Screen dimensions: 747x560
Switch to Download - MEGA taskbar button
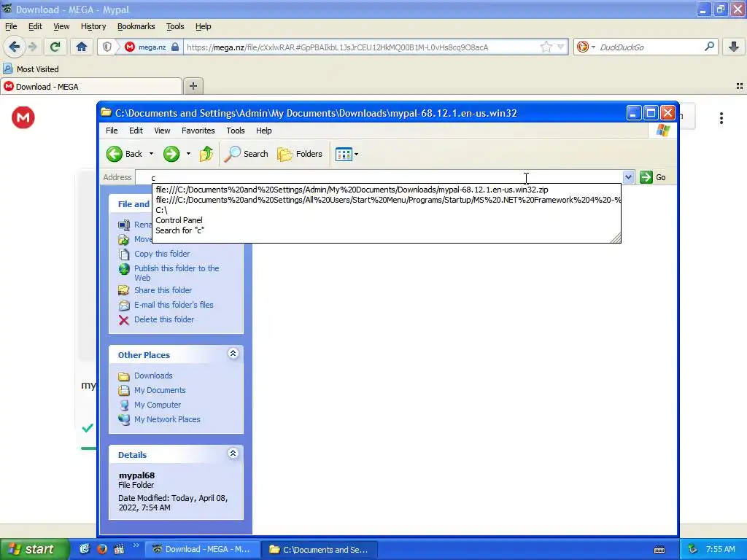(202, 550)
